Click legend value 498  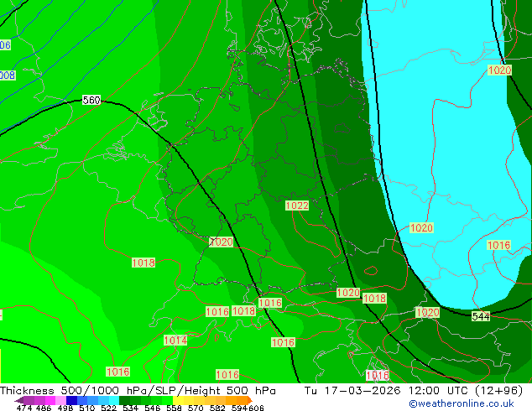65,408
